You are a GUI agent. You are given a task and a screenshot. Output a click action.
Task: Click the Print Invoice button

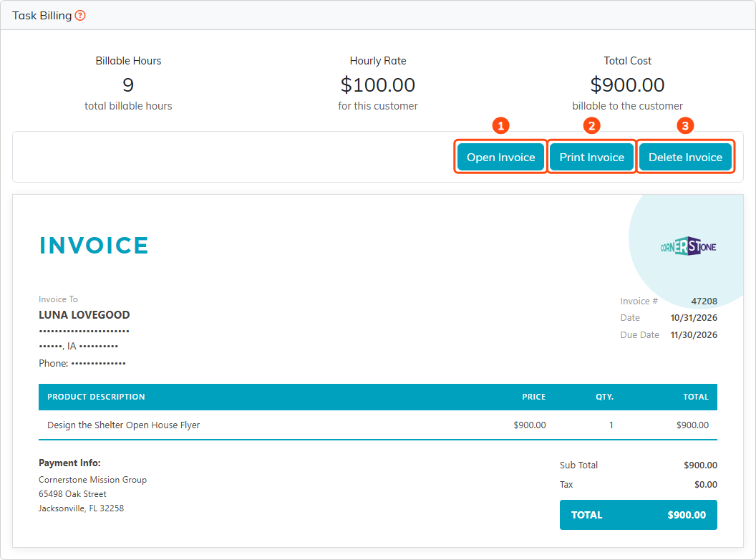[x=591, y=157]
